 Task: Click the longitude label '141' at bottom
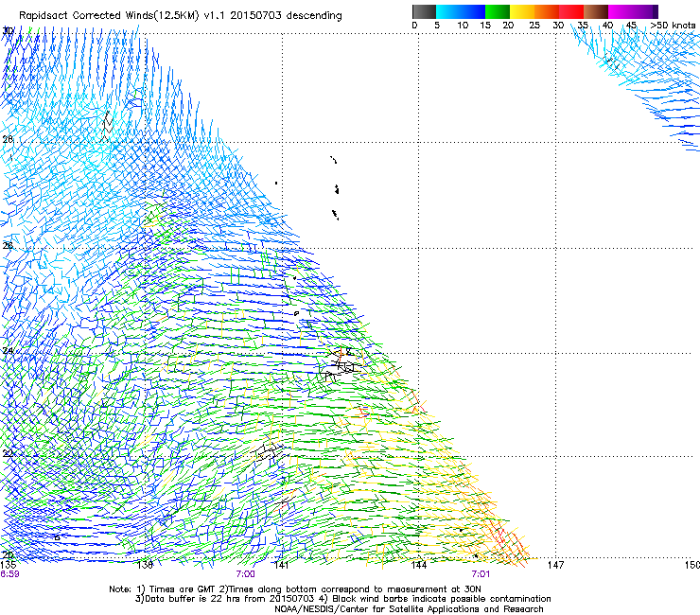(x=281, y=566)
